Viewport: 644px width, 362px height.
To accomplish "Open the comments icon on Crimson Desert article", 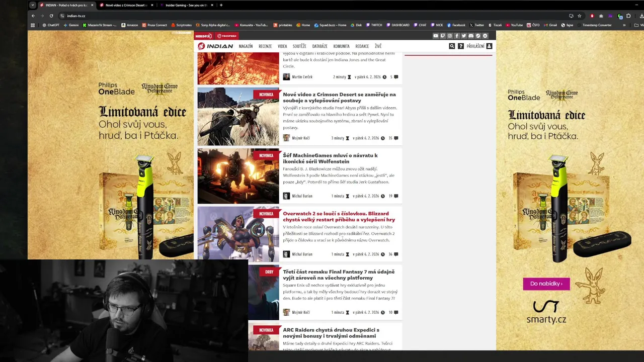I will point(396,138).
